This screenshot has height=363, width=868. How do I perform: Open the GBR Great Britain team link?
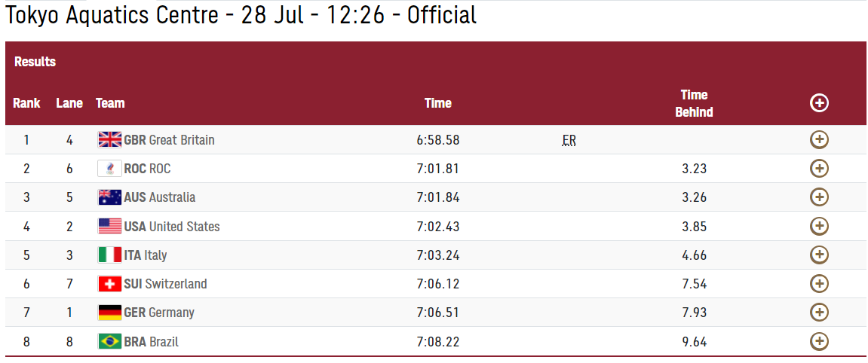[169, 140]
